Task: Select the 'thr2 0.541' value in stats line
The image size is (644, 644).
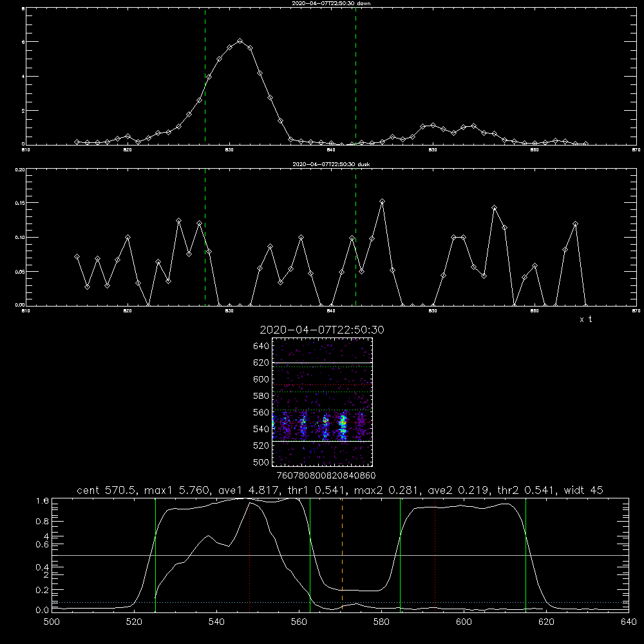Action: tap(527, 490)
